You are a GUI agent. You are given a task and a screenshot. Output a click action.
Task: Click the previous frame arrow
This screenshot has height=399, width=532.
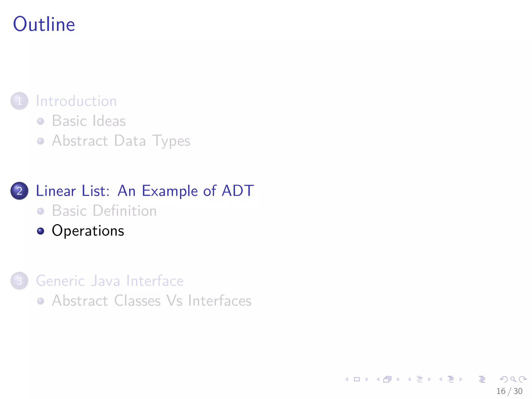[x=378, y=379]
